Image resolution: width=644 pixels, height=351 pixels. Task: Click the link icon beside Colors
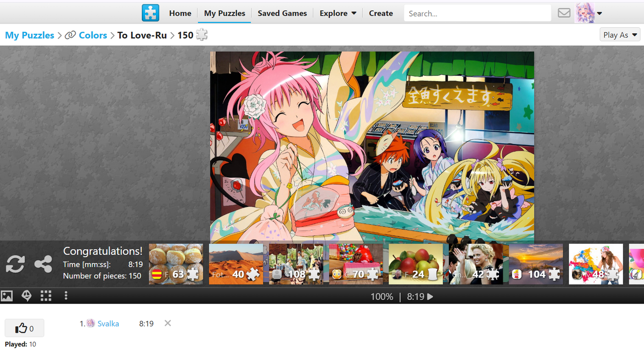click(x=70, y=35)
